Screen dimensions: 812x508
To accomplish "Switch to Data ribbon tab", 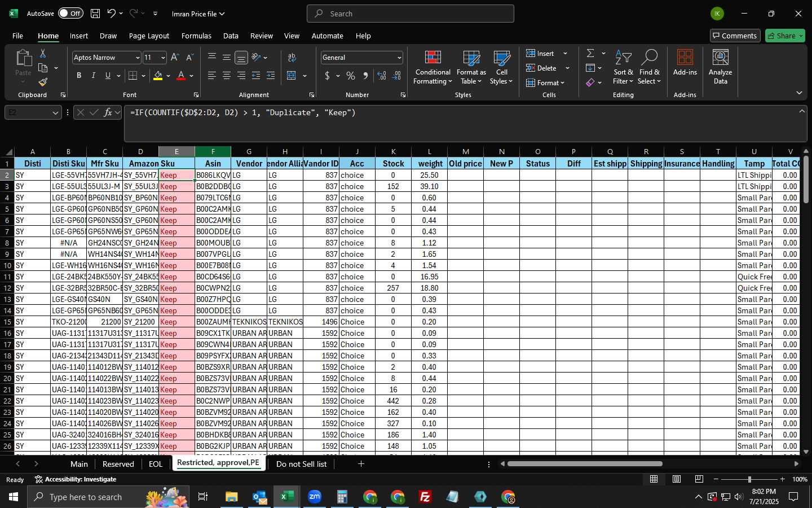I will click(231, 36).
